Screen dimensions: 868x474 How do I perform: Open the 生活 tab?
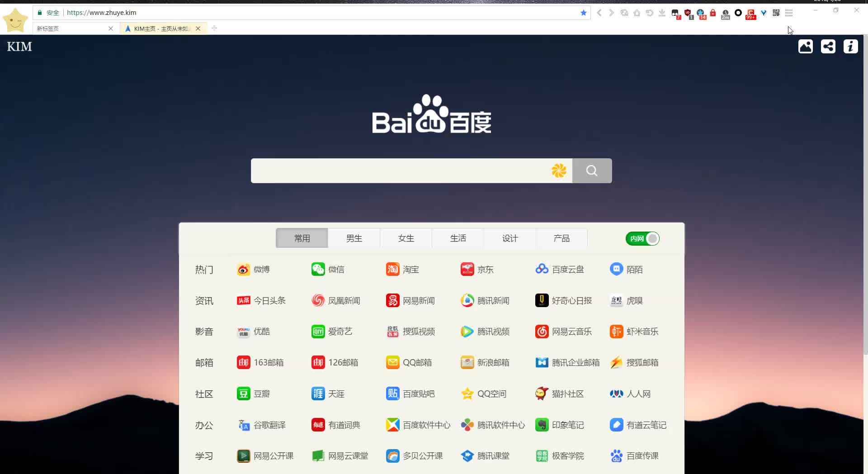(458, 238)
